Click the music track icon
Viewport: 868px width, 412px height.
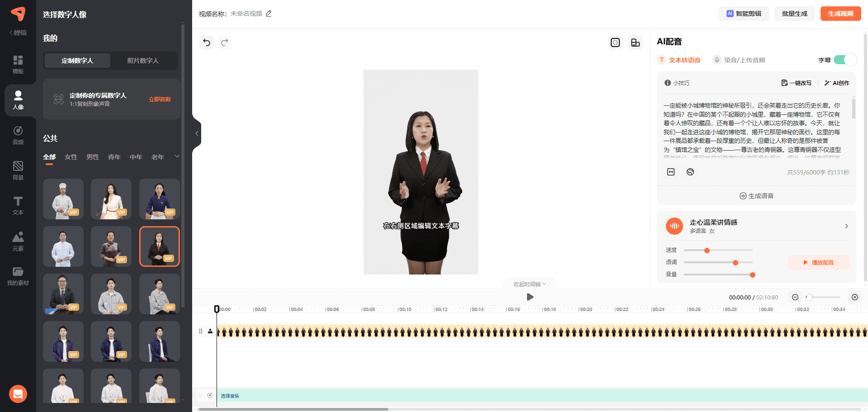tap(210, 395)
